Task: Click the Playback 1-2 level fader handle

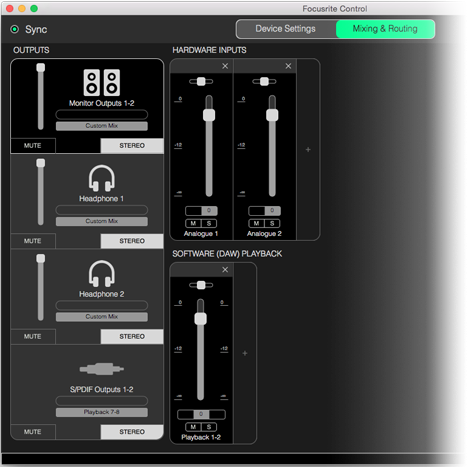Action: click(x=201, y=319)
